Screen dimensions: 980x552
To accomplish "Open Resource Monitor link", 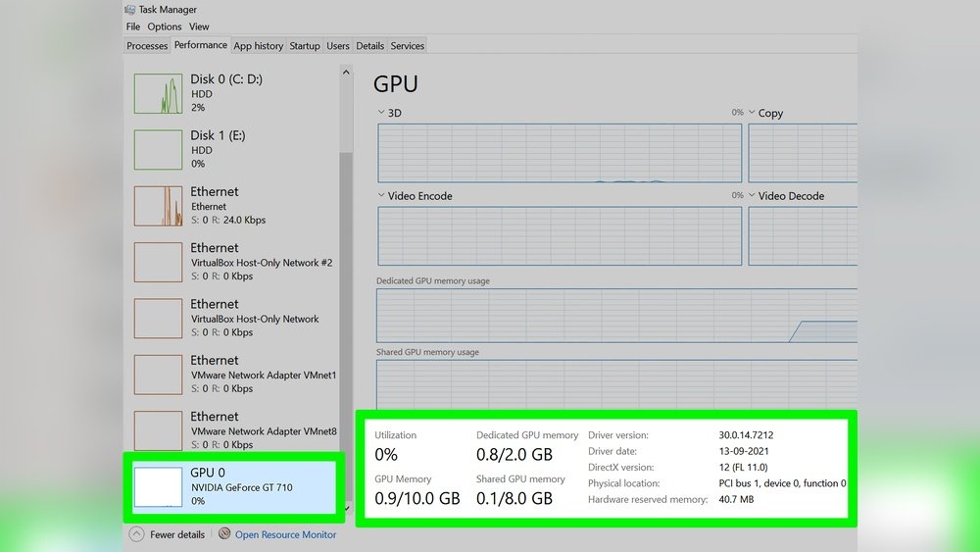I will click(x=285, y=534).
